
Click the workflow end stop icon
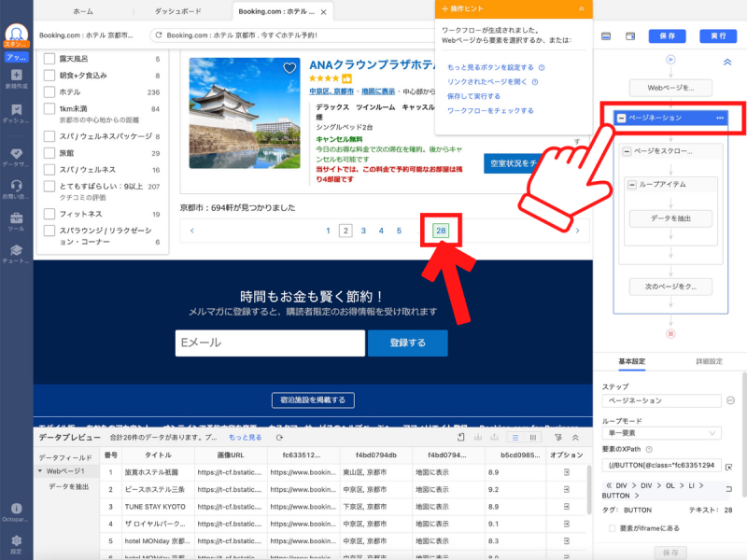(x=670, y=334)
